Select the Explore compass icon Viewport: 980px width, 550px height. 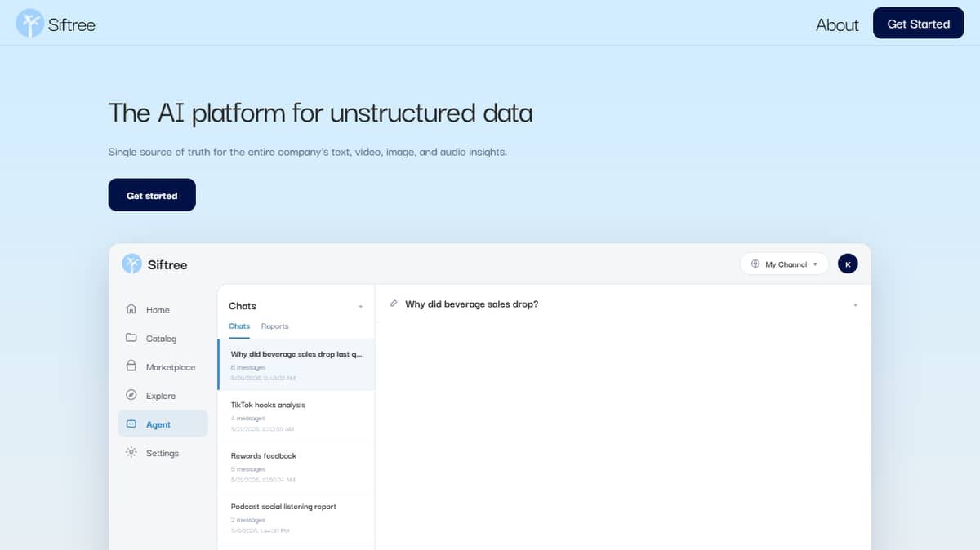coord(131,395)
